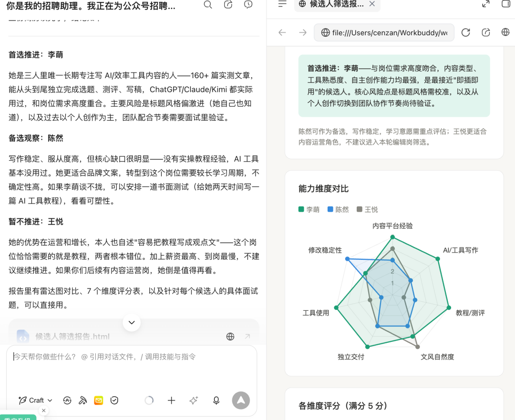
Task: Share the previewed page from the address bar row
Action: [x=486, y=32]
